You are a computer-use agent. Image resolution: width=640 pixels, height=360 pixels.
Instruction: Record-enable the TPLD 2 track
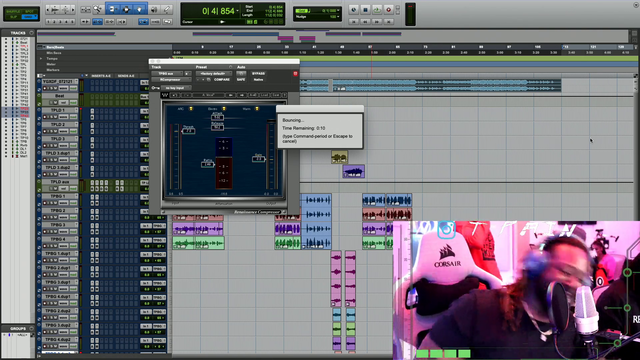44,131
